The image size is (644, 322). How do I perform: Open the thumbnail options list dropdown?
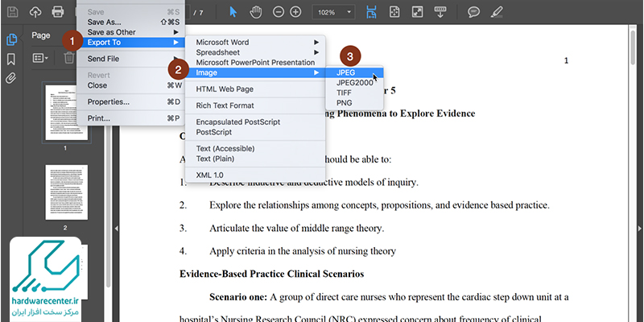40,58
